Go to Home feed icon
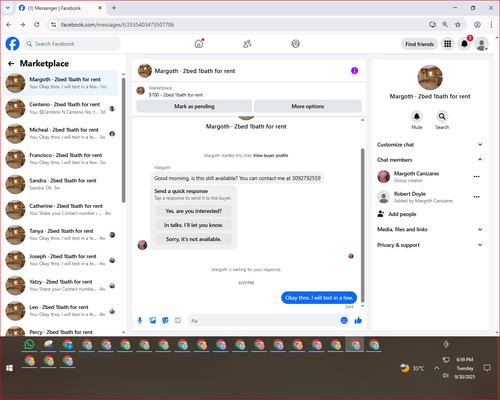This screenshot has height=400, width=500. [199, 44]
